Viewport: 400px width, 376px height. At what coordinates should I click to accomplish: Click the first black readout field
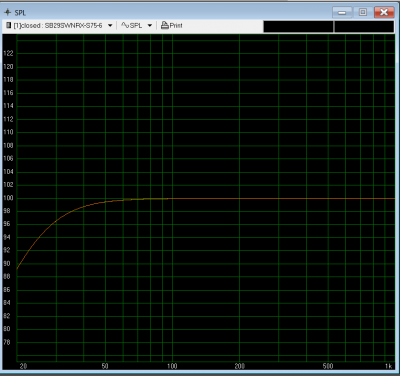(x=298, y=27)
